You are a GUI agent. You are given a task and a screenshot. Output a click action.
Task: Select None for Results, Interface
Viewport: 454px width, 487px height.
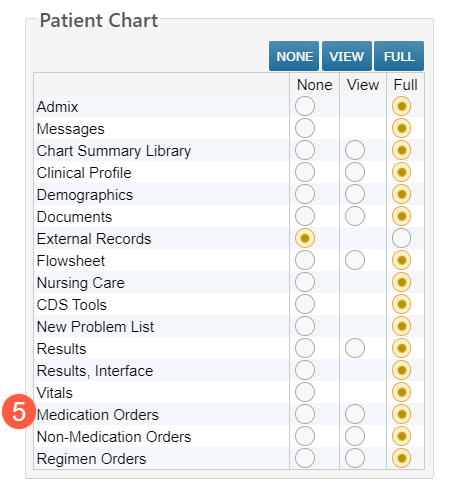pos(305,370)
